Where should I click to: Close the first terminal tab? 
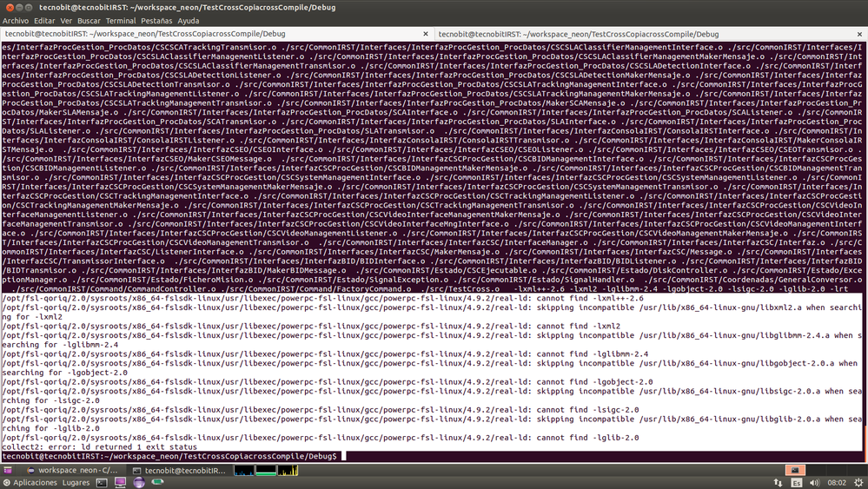pyautogui.click(x=425, y=34)
